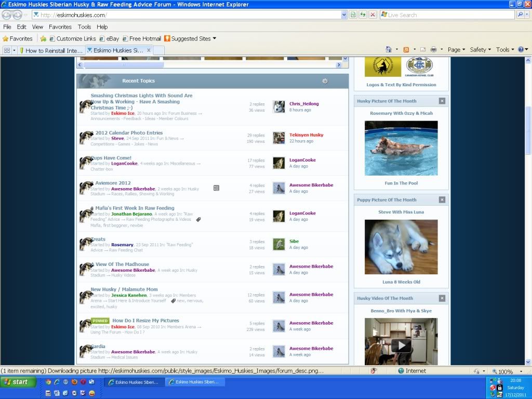Open the Page menu dropdown

(x=456, y=49)
